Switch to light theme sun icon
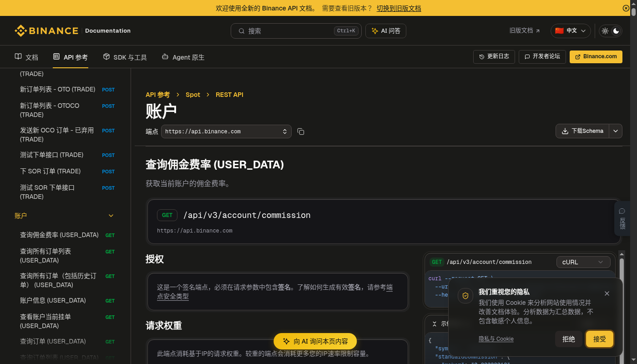The width and height of the screenshot is (637, 364). [x=605, y=31]
